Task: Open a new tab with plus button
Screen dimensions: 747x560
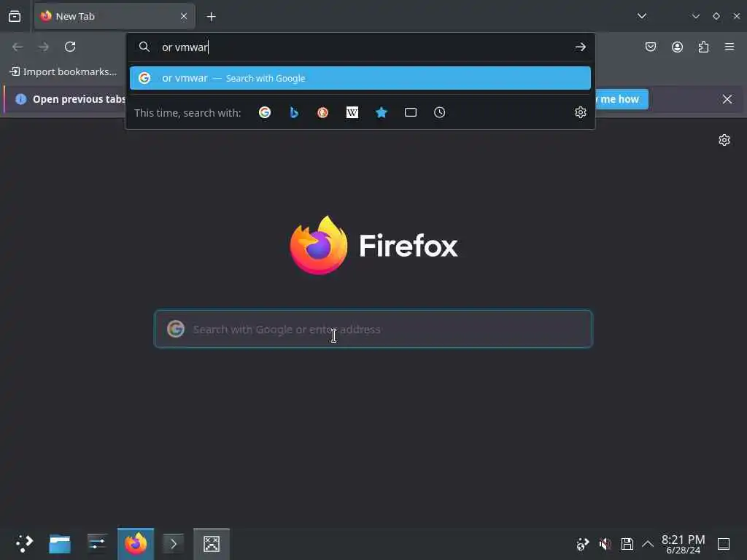Action: [x=211, y=17]
